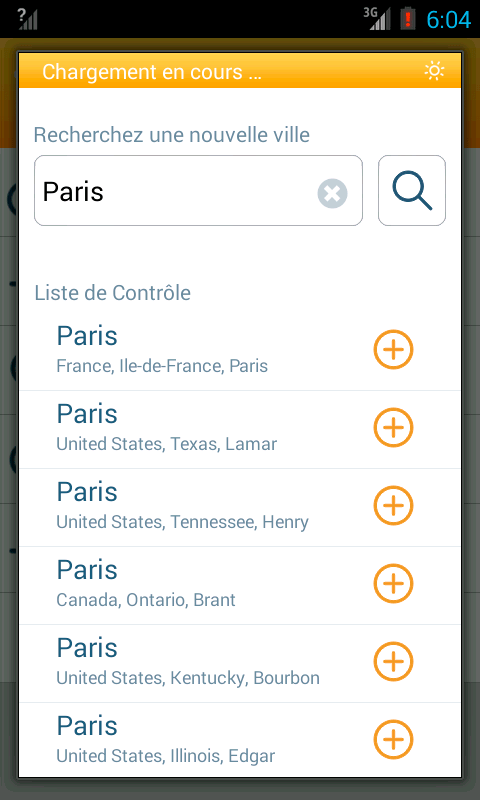The height and width of the screenshot is (800, 480).
Task: Open the Paris Illinois, Edgar entry
Action: (240, 740)
